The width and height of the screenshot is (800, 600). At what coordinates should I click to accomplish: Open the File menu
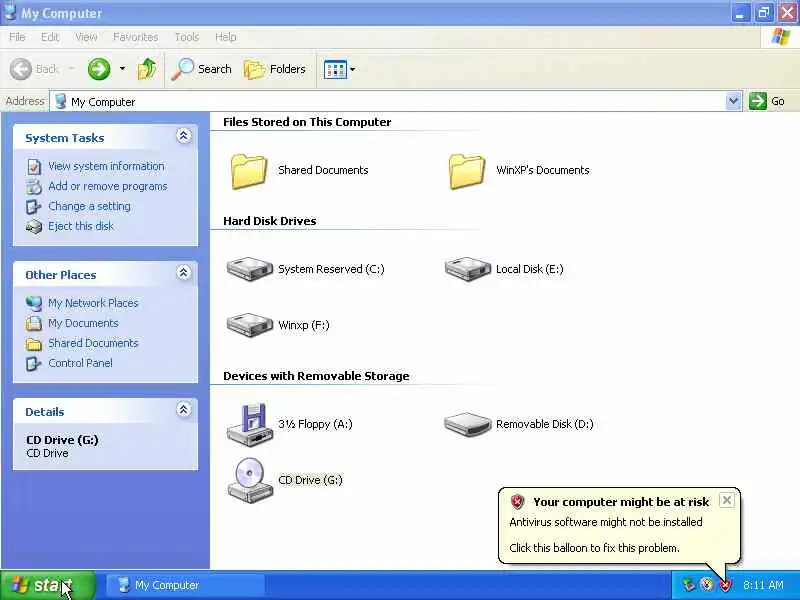(17, 37)
